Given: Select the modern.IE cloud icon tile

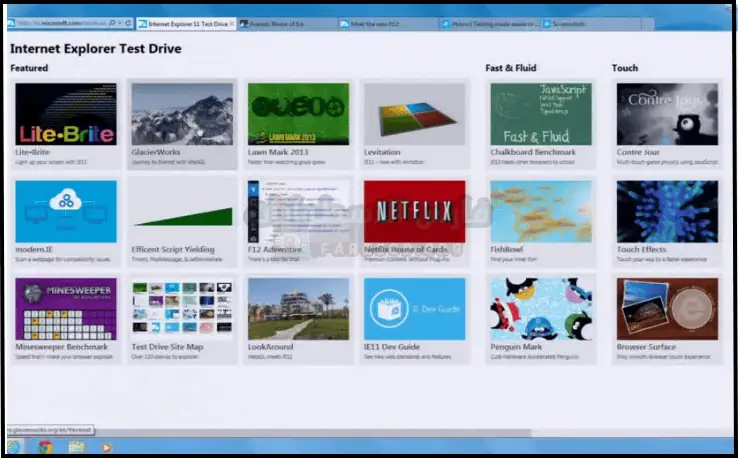Looking at the screenshot, I should click(x=66, y=211).
